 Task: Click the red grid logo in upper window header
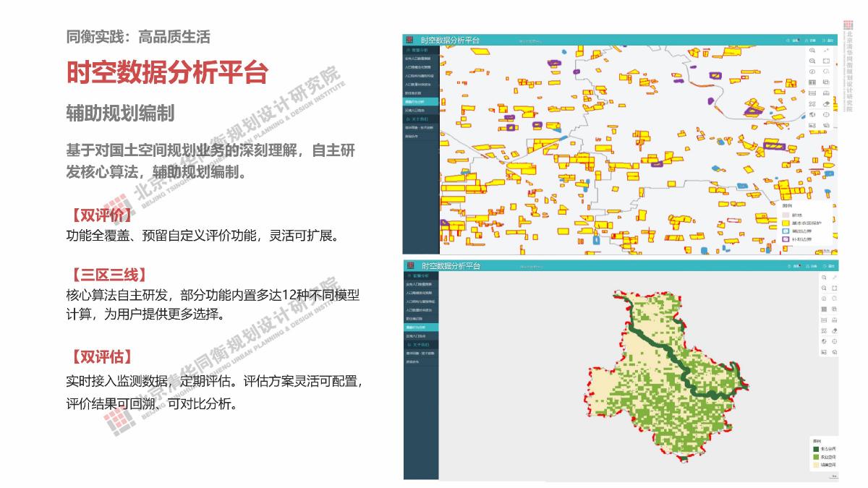tap(409, 40)
